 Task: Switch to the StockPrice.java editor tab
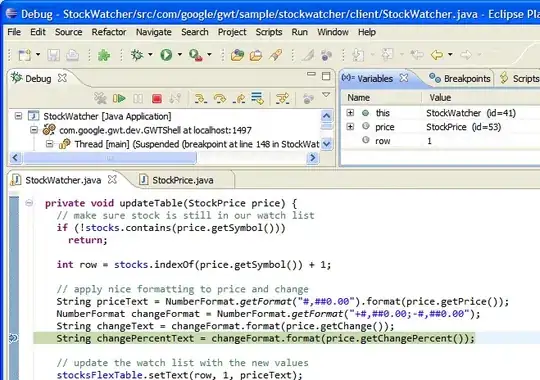point(183,180)
